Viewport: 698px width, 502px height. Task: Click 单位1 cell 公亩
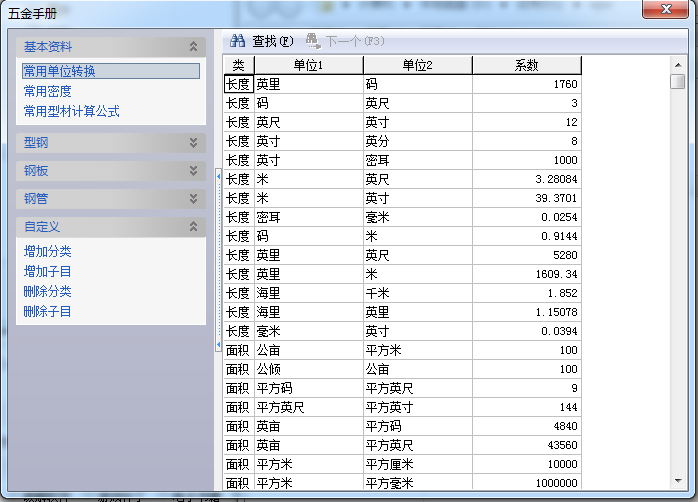tap(308, 350)
